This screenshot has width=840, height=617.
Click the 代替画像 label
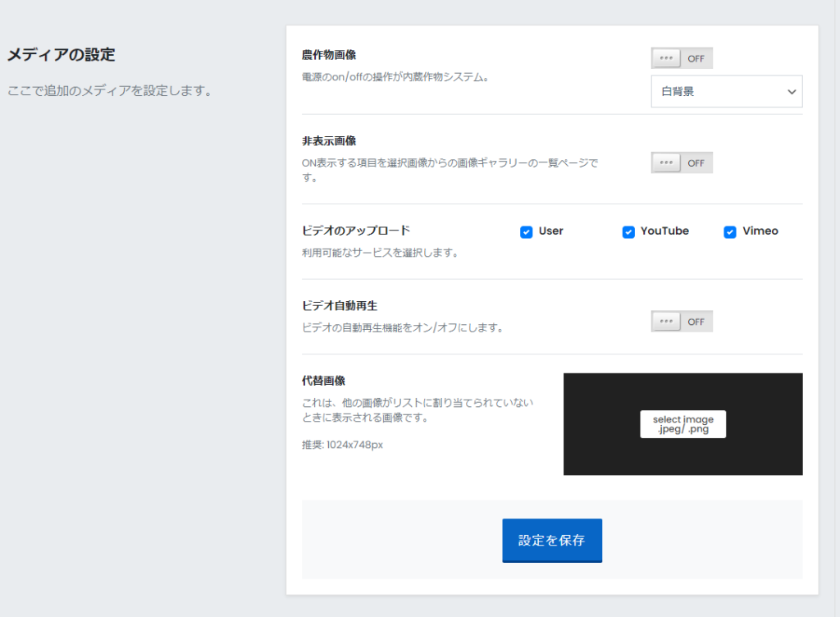point(323,381)
